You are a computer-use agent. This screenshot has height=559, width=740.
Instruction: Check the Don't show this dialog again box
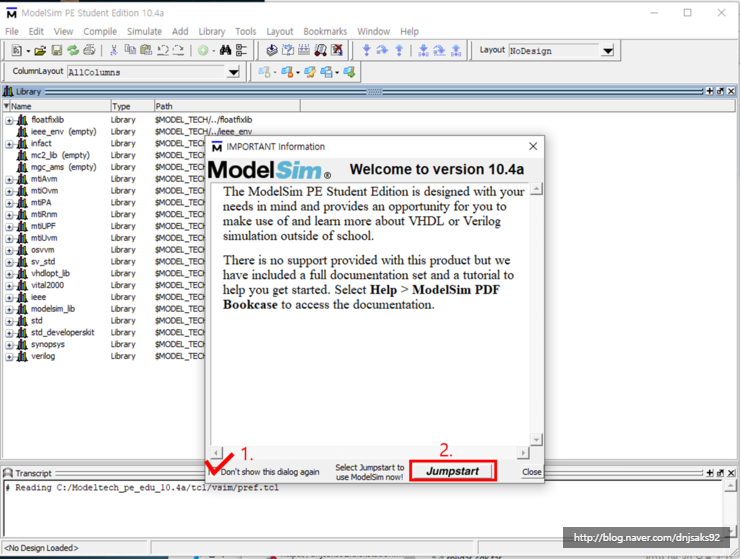point(214,471)
